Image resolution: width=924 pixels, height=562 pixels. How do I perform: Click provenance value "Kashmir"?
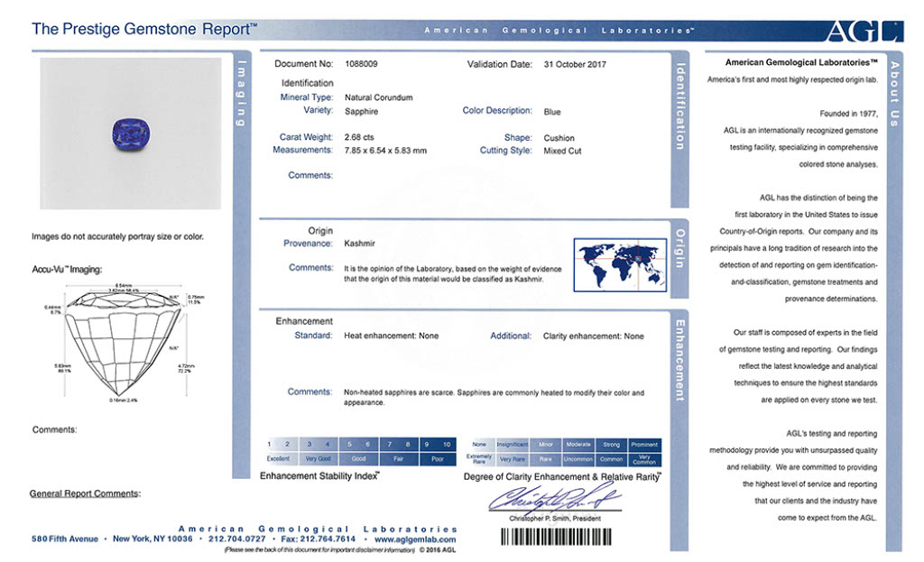[359, 244]
